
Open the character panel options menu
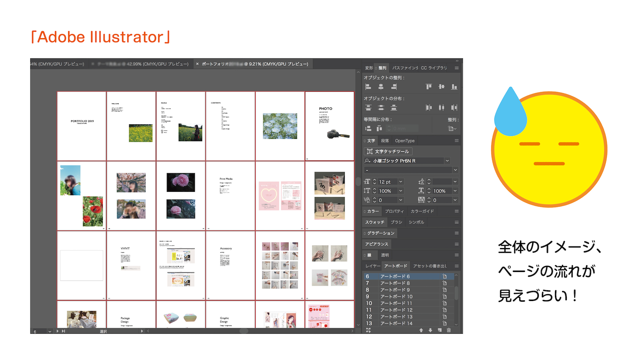click(x=457, y=141)
